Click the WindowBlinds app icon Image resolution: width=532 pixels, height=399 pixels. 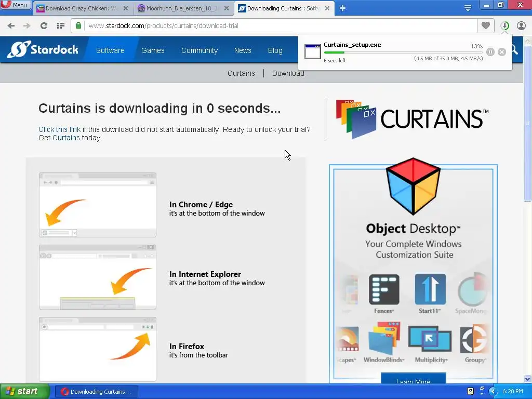384,339
